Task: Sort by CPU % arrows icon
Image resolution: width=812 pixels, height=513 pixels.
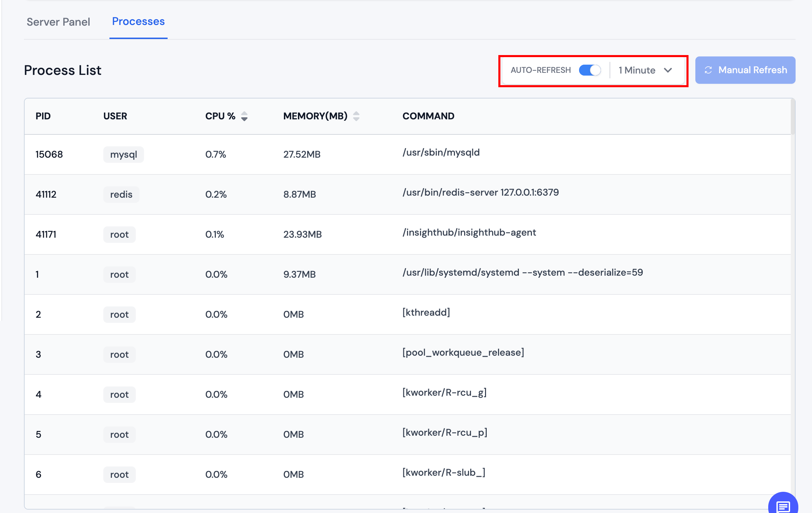Action: (x=244, y=116)
